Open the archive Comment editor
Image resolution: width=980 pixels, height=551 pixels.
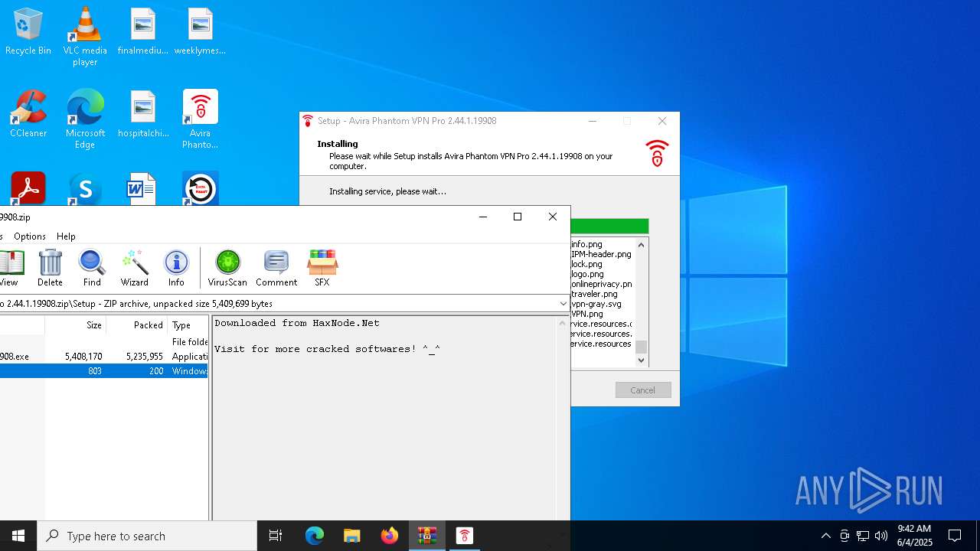click(x=276, y=268)
